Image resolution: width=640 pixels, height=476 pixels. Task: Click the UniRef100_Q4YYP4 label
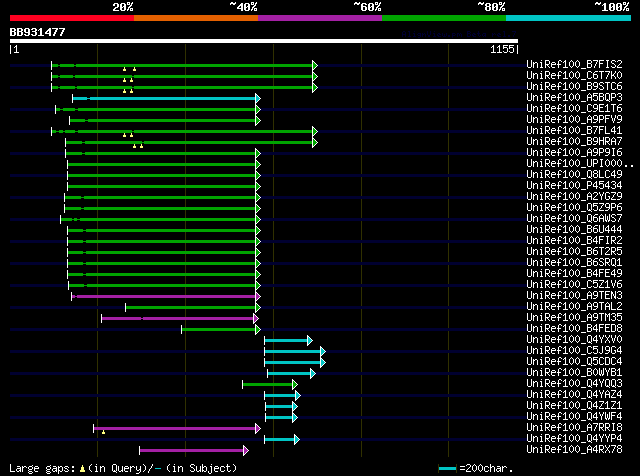coord(574,439)
